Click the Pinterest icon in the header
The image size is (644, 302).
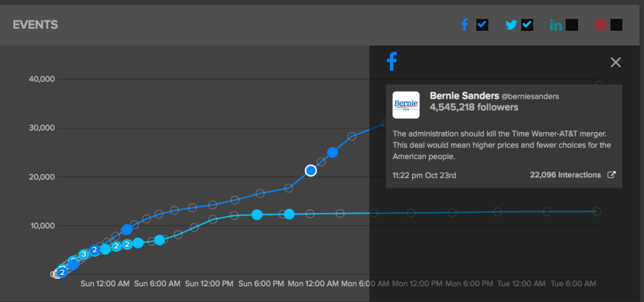(601, 25)
